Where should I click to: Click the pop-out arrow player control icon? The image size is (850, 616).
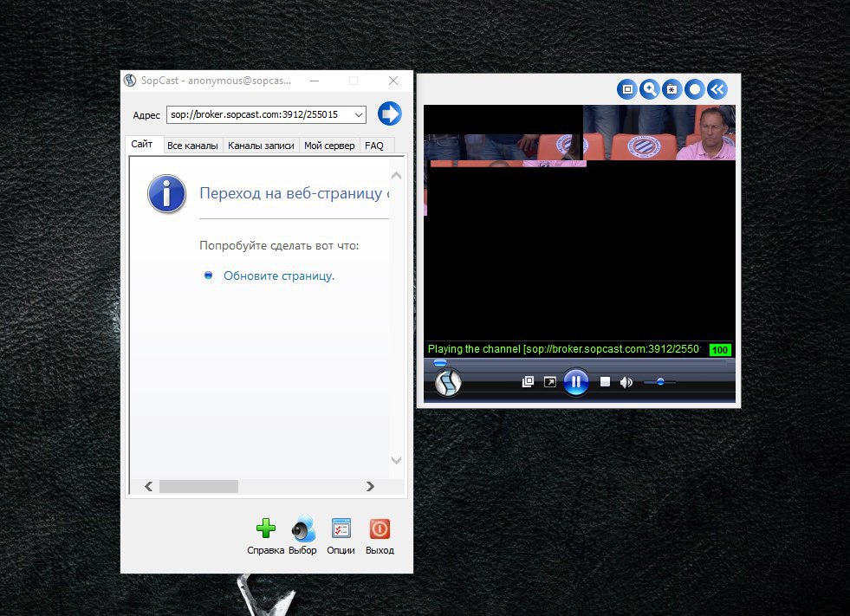click(549, 382)
